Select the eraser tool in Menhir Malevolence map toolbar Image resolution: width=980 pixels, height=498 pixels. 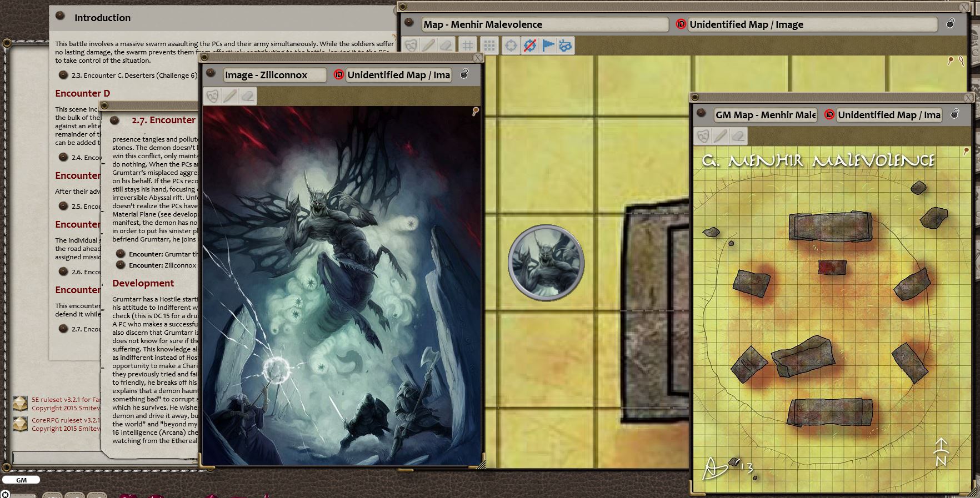tap(446, 46)
